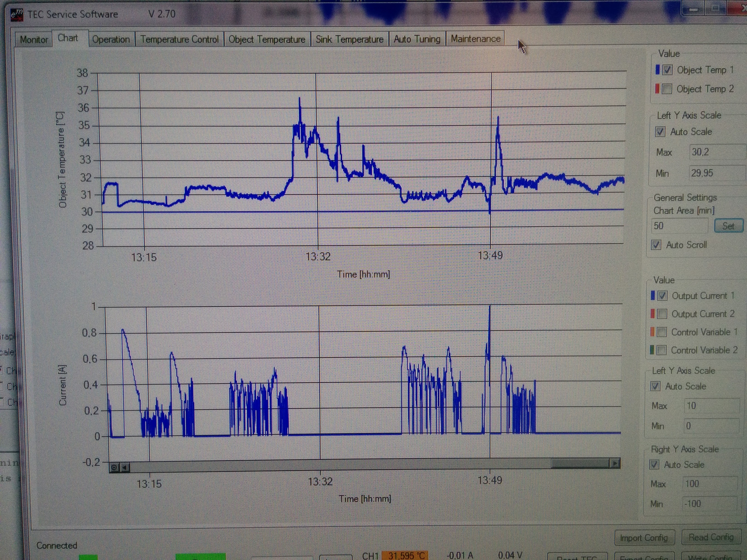Enable the Control Variable 1 checkbox
This screenshot has height=560, width=747.
tap(662, 332)
